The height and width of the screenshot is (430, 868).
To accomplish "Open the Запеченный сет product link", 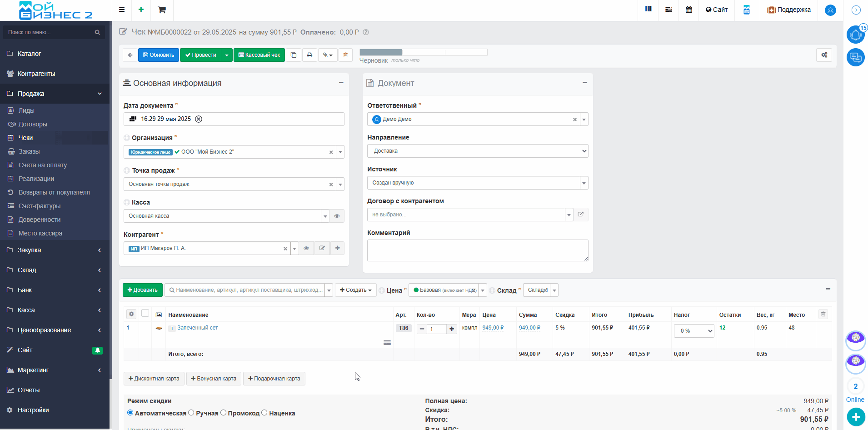I will (x=197, y=328).
